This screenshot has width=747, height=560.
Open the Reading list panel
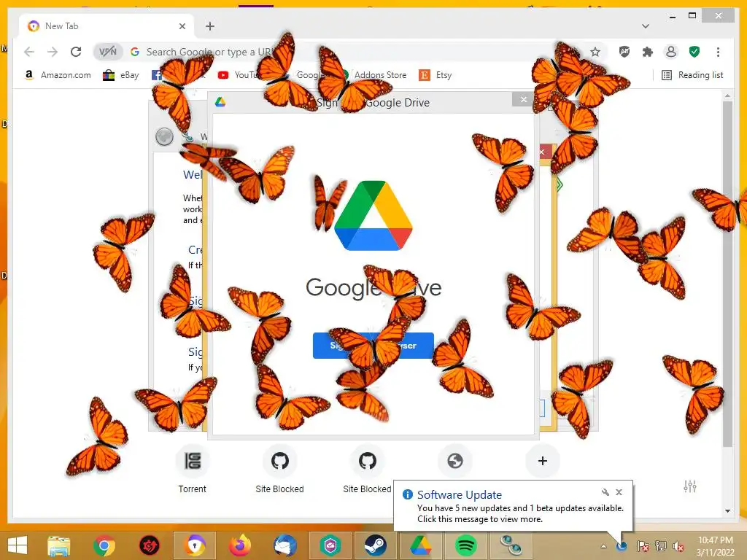point(693,75)
